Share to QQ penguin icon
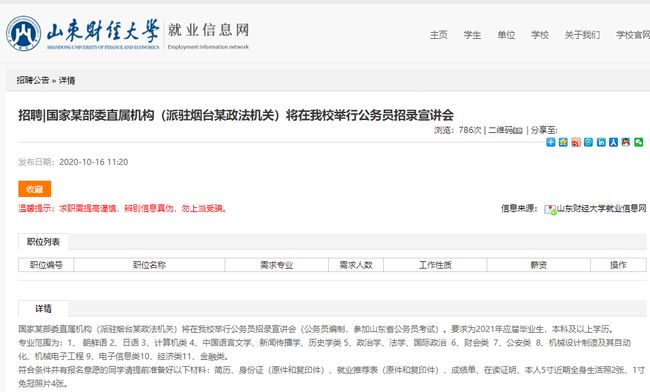 pyautogui.click(x=626, y=142)
